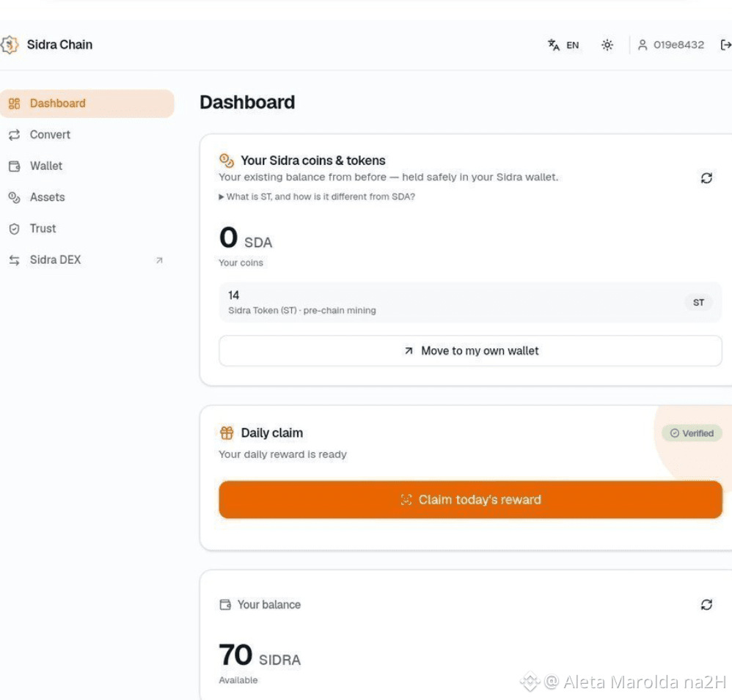Screen dimensions: 732x700
Task: Click the ST badge in token row
Action: click(x=698, y=303)
